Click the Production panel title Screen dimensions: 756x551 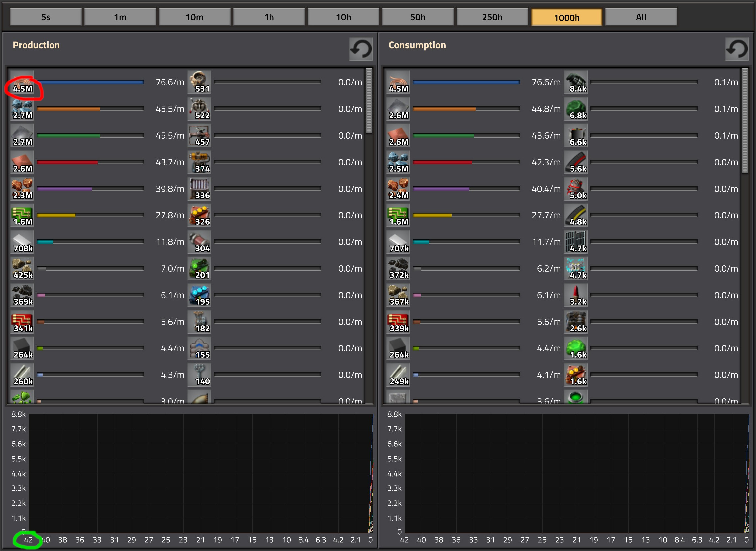coord(36,45)
